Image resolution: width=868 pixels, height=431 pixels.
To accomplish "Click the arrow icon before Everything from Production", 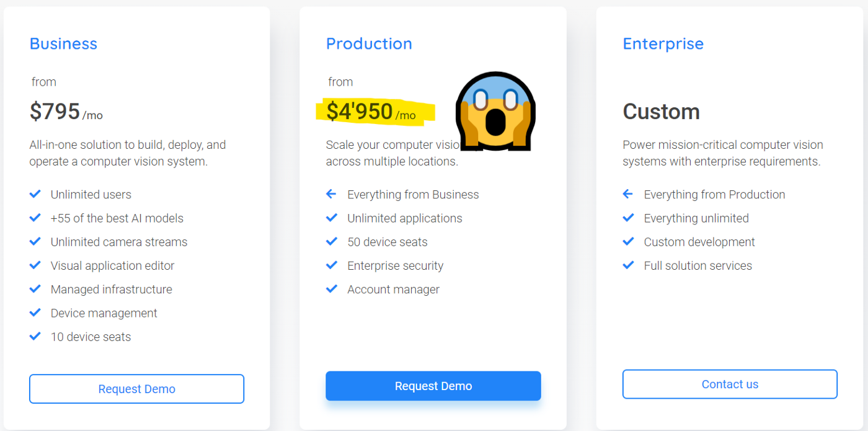I will (x=628, y=194).
